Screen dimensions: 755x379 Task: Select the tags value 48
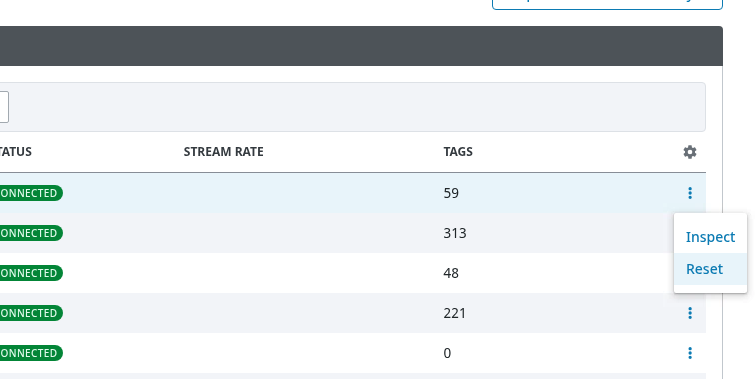point(451,273)
